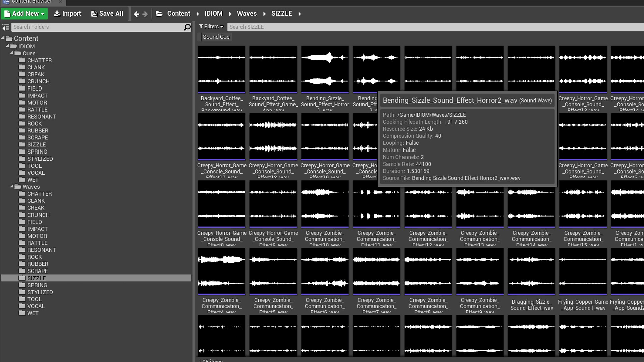Click IDIOM in the breadcrumb path

pyautogui.click(x=213, y=14)
